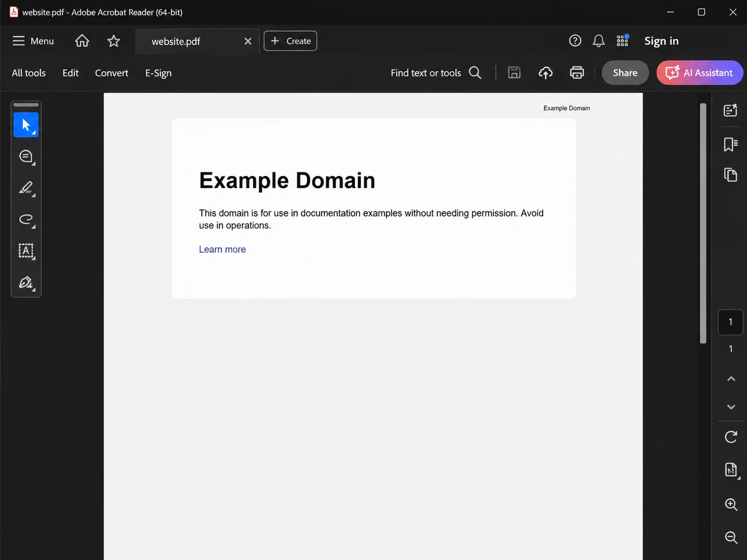Click the Learn more link
Image resolution: width=747 pixels, height=560 pixels.
click(x=222, y=250)
